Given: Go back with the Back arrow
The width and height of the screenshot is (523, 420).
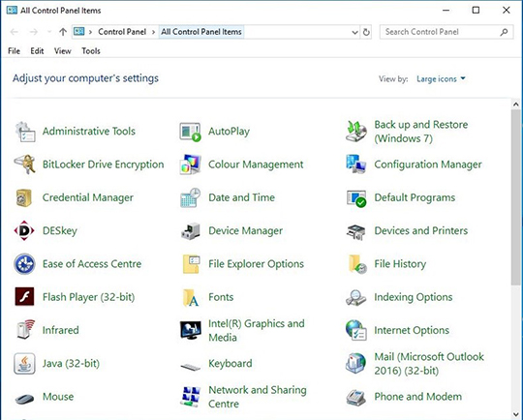Looking at the screenshot, I should pyautogui.click(x=14, y=32).
